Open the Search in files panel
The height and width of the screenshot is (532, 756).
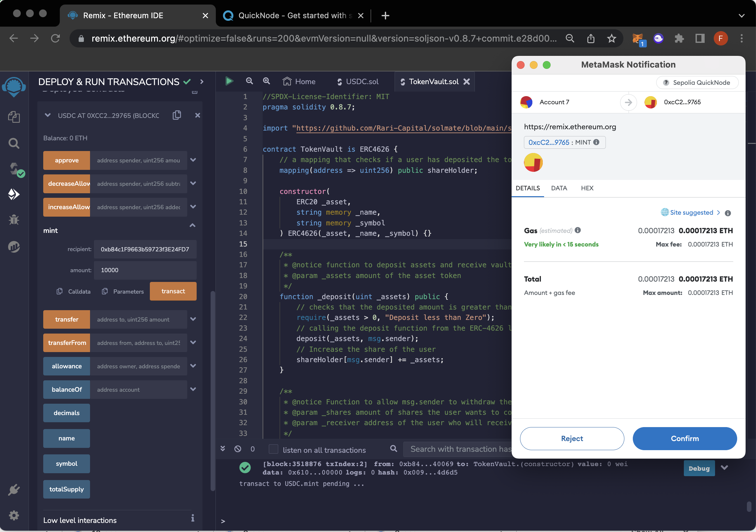14,143
